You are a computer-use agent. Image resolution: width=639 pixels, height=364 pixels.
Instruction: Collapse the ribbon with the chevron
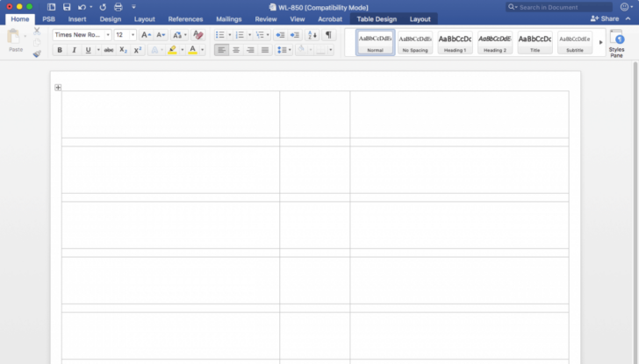628,18
